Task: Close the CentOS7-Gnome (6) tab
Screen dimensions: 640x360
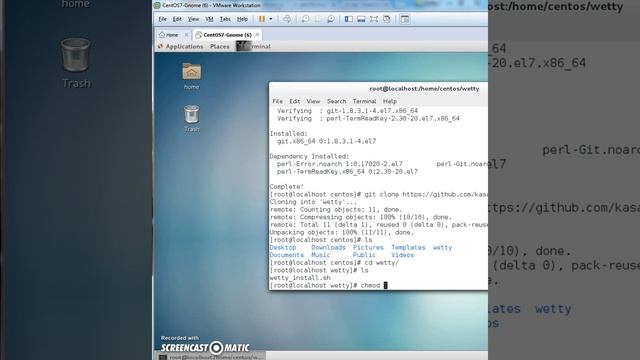Action: 258,35
